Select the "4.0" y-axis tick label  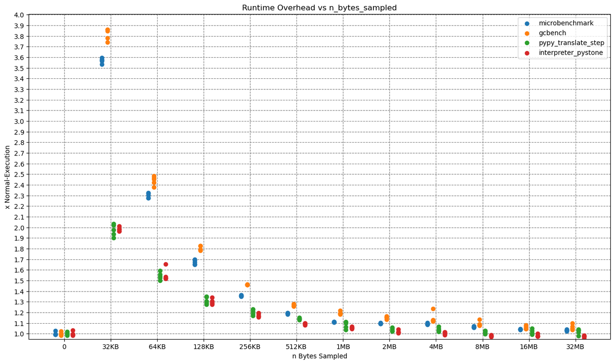[19, 15]
